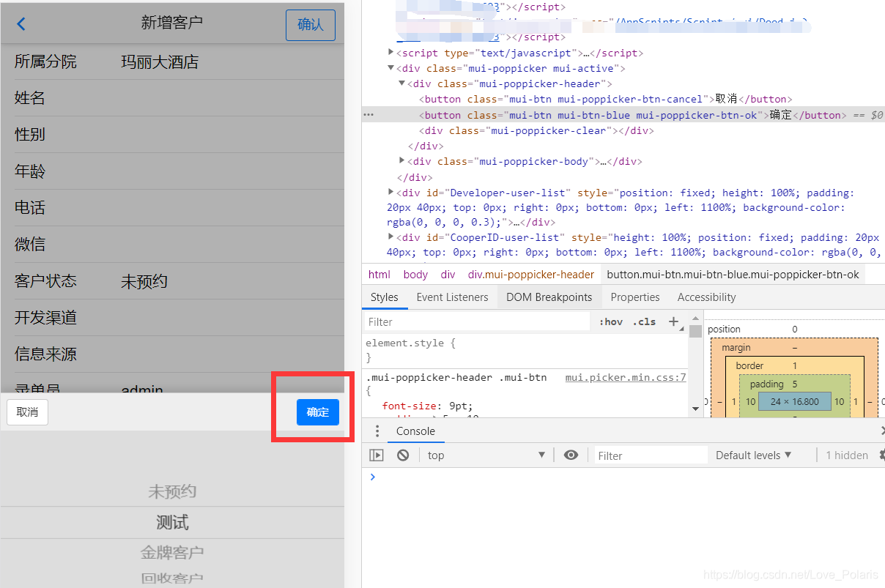Expand the Developer-user-list div node
This screenshot has width=885, height=588.
[x=391, y=193]
